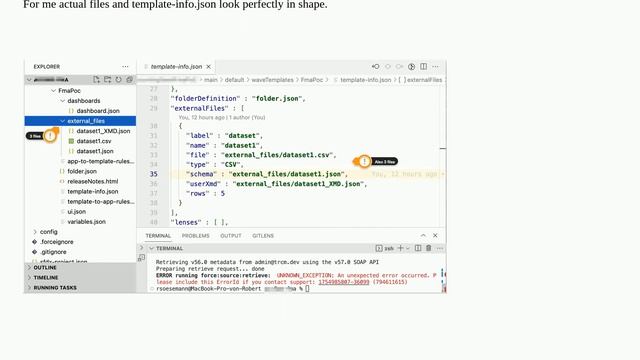
Task: Click the terminal prompt input line
Action: (233, 289)
